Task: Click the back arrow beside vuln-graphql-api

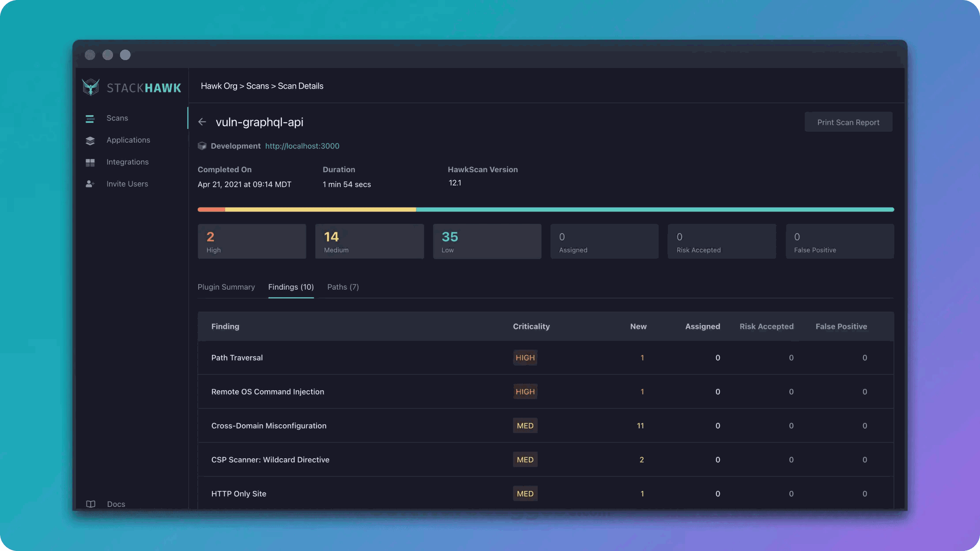Action: (x=202, y=122)
